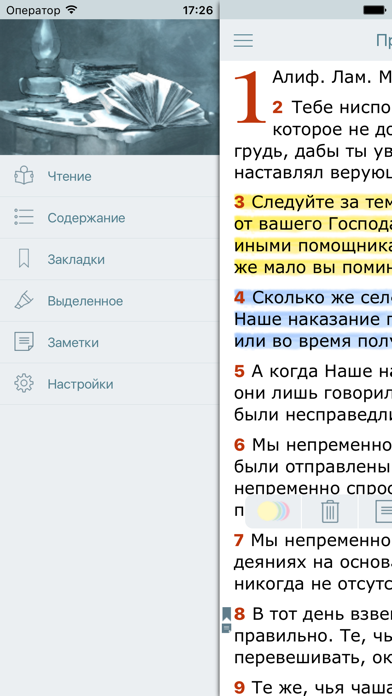The image size is (392, 696).
Task: Tap the bookmark marker beside verse 8
Action: pos(226,614)
